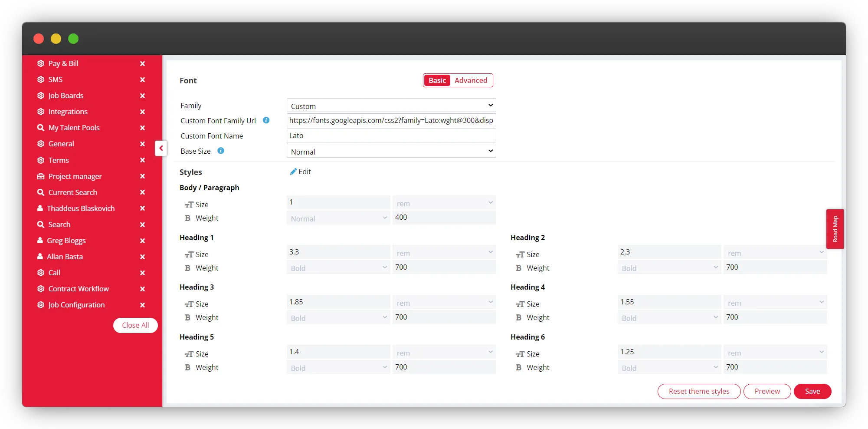Close the Thaddeus Blaskovich tab
This screenshot has width=868, height=429.
click(x=142, y=208)
